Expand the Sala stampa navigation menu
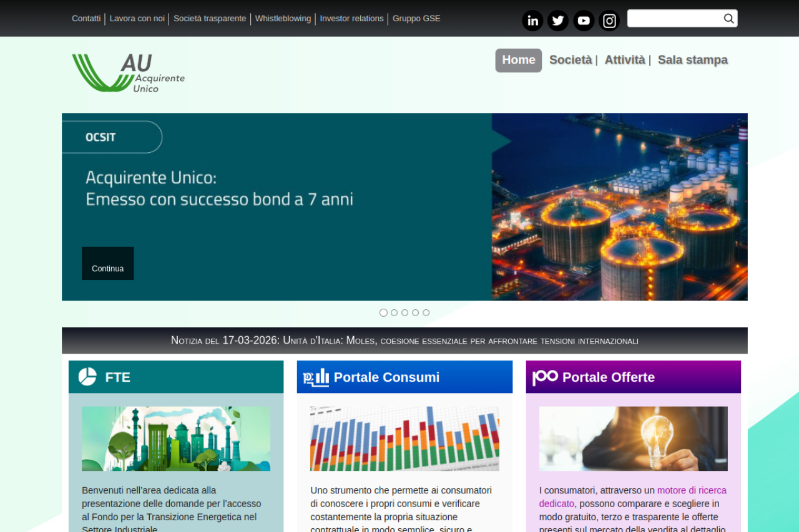Viewport: 799px width, 532px height. pyautogui.click(x=692, y=60)
